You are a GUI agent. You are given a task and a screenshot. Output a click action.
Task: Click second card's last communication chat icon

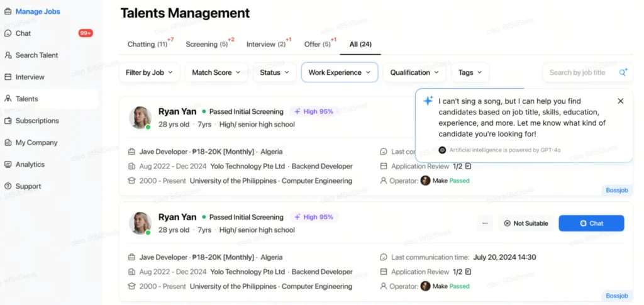pyautogui.click(x=384, y=257)
